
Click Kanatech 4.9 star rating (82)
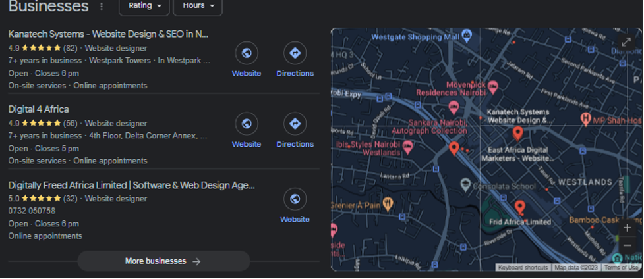[43, 48]
